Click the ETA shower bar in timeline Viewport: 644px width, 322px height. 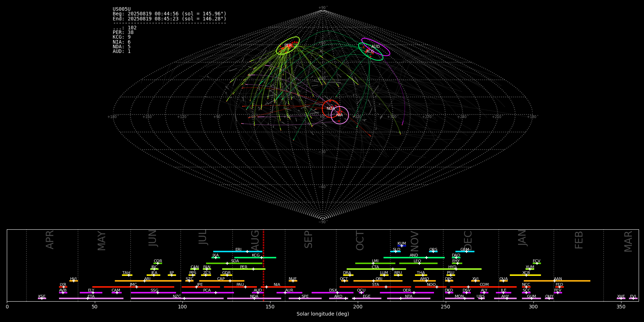tap(91, 298)
